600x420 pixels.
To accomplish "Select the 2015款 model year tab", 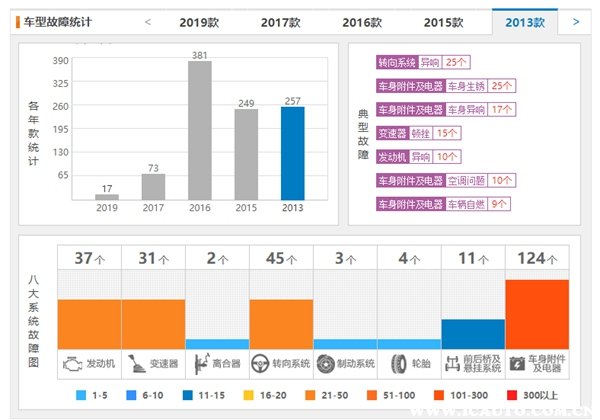I will (443, 22).
